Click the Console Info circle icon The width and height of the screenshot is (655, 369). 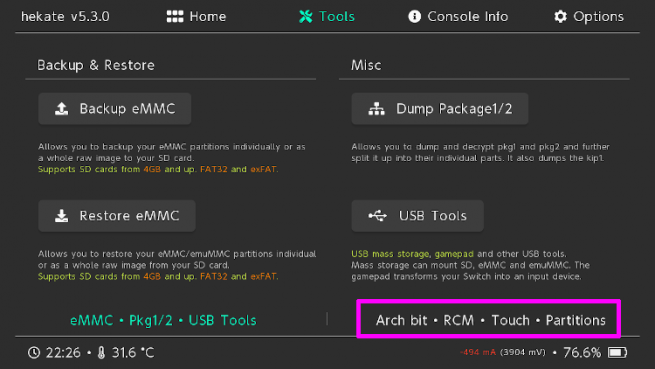[414, 16]
